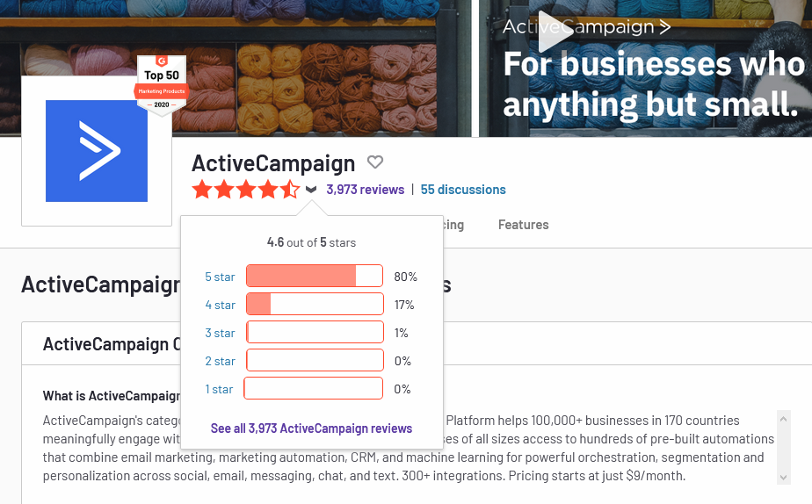
Task: Click the ActiveCampaign product title heading
Action: [273, 163]
